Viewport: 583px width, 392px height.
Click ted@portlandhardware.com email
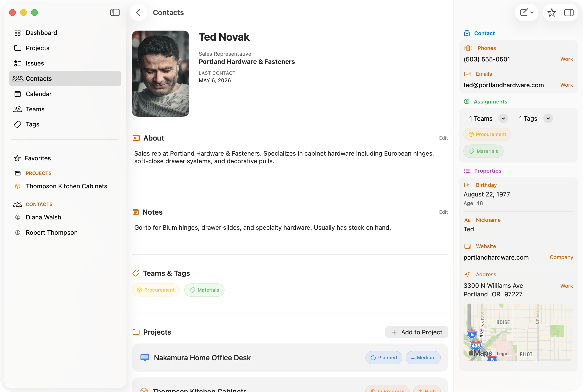pos(503,85)
